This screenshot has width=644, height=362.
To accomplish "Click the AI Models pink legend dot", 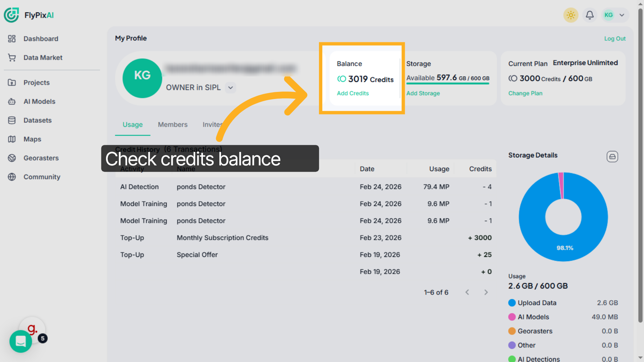I will pyautogui.click(x=512, y=317).
